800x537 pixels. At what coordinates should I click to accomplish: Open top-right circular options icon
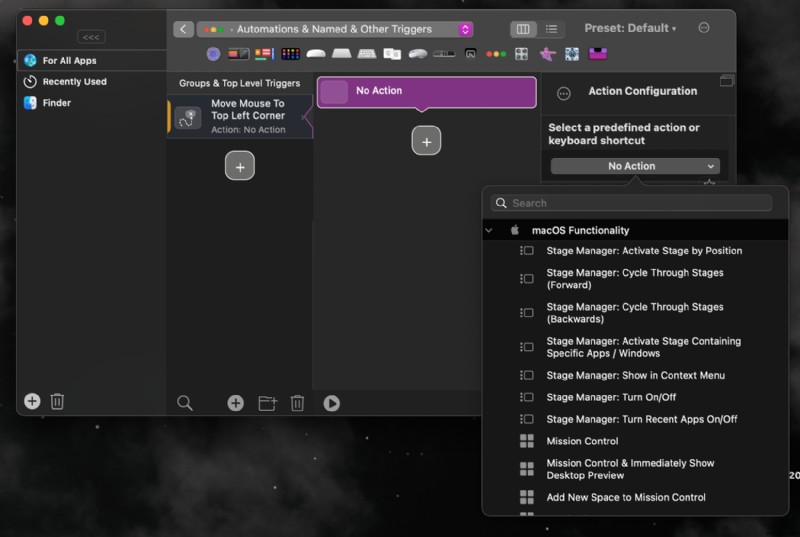coord(704,28)
